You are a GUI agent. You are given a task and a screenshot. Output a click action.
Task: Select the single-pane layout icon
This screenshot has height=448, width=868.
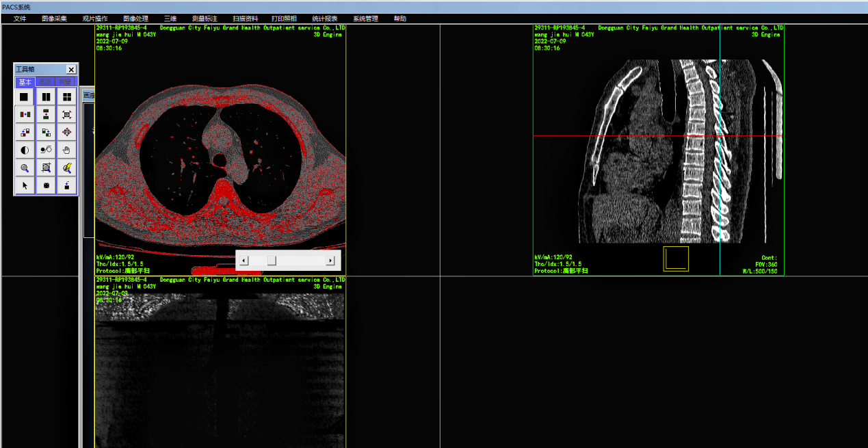pyautogui.click(x=24, y=97)
